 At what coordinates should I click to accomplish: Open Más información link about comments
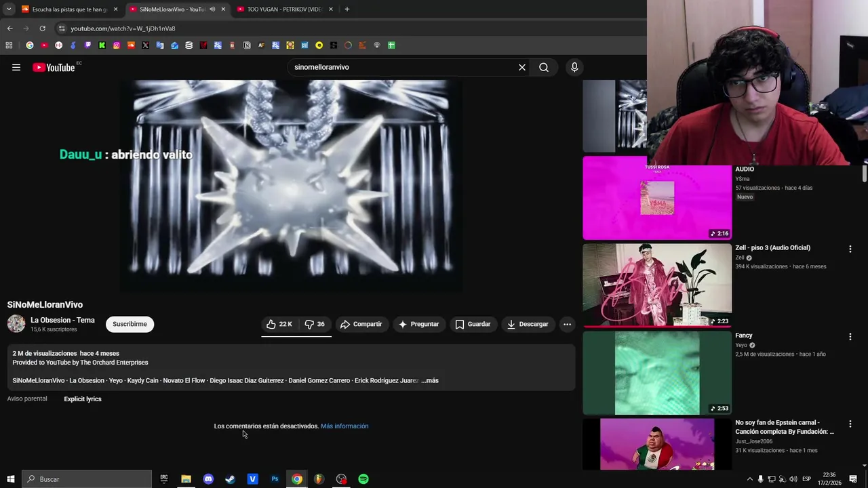[344, 426]
